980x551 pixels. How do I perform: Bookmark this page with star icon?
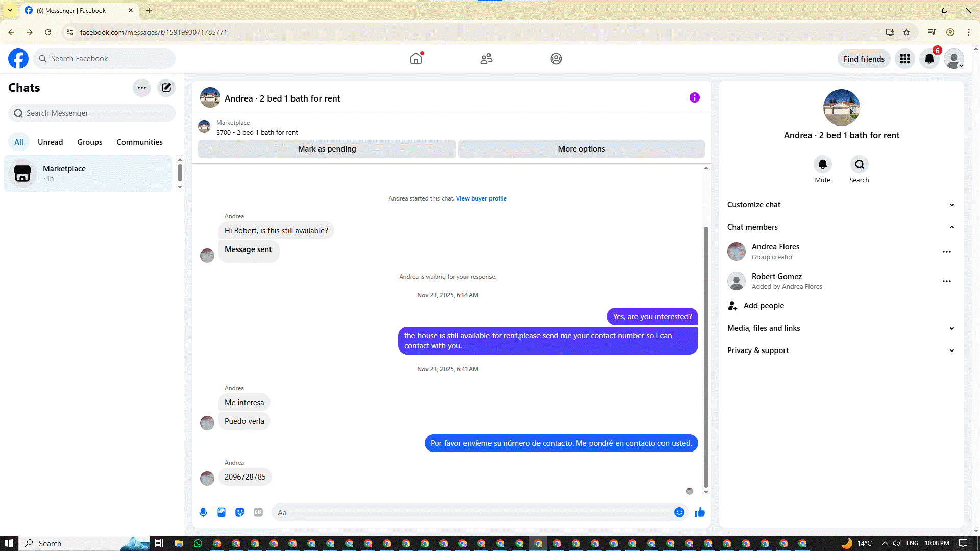coord(906,32)
